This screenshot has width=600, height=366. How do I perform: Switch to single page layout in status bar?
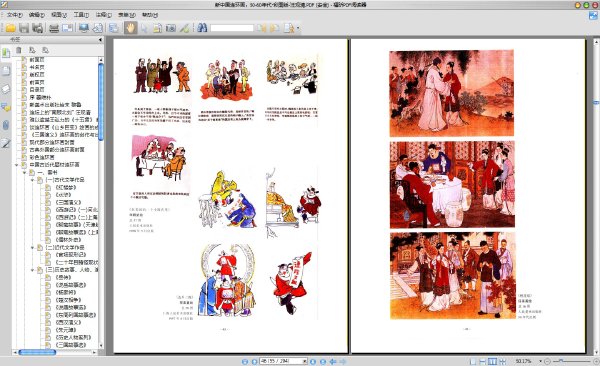click(473, 361)
